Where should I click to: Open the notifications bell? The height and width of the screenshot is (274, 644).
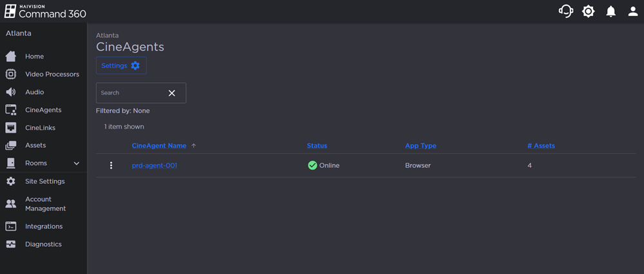pos(611,12)
